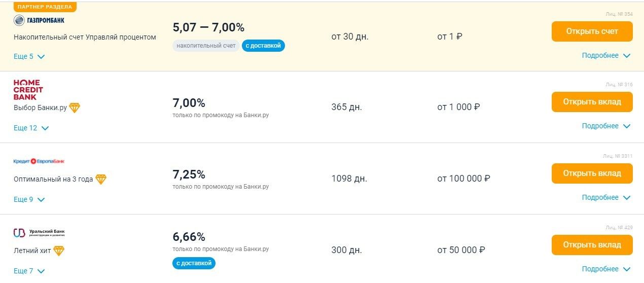Expand Еще 9 offers for Credit Europe Bank
644x283 pixels.
29,199
